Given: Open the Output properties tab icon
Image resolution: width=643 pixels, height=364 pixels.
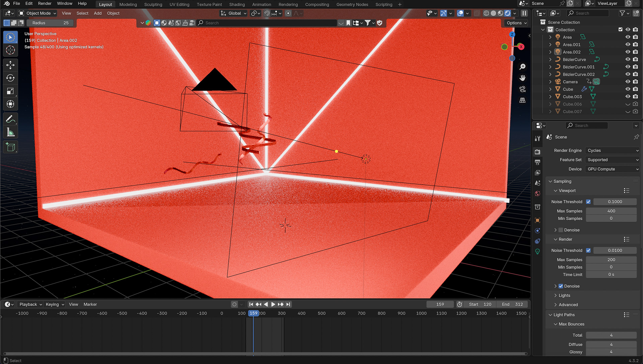Looking at the screenshot, I should 538,162.
